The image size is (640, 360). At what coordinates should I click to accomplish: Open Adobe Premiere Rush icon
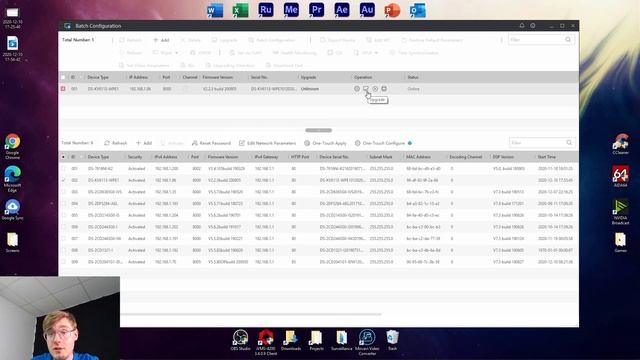[x=266, y=10]
